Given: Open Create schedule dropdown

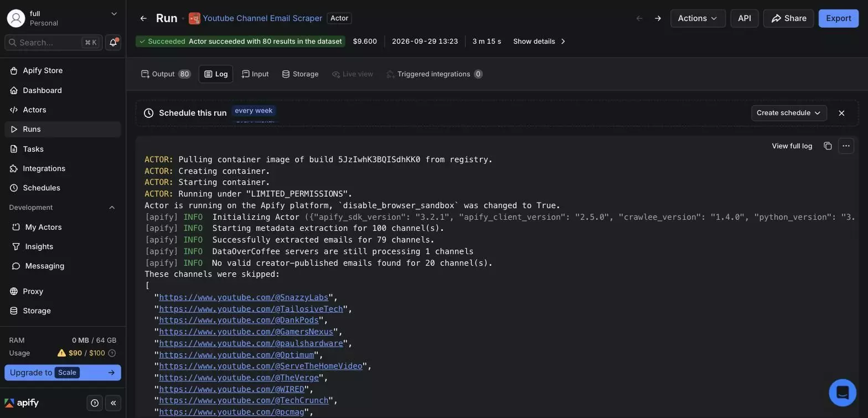Looking at the screenshot, I should pyautogui.click(x=789, y=113).
